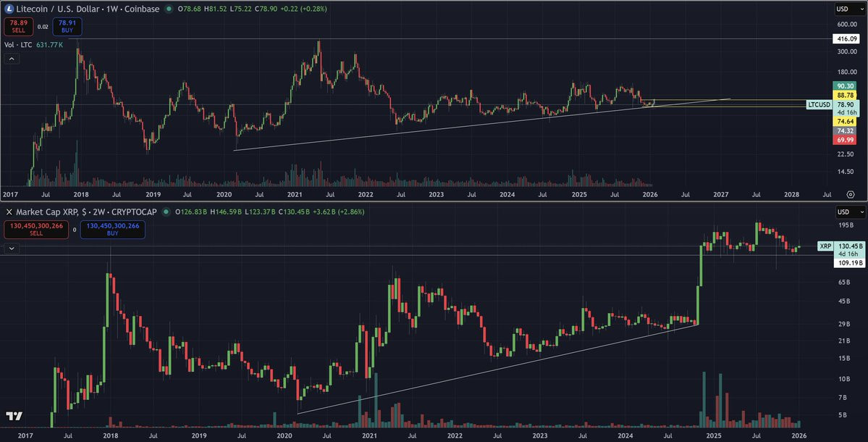Open the Market Cap XRP symbol title
The height and width of the screenshot is (442, 868).
click(86, 212)
